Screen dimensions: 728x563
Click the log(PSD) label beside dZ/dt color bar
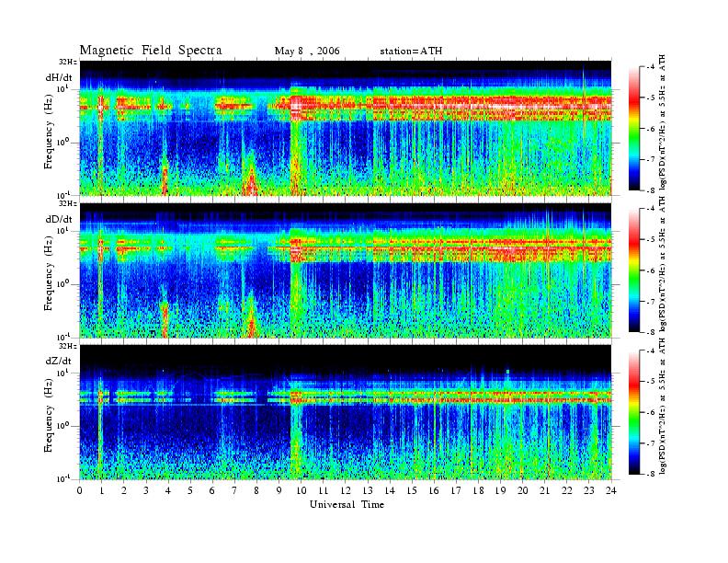click(663, 406)
